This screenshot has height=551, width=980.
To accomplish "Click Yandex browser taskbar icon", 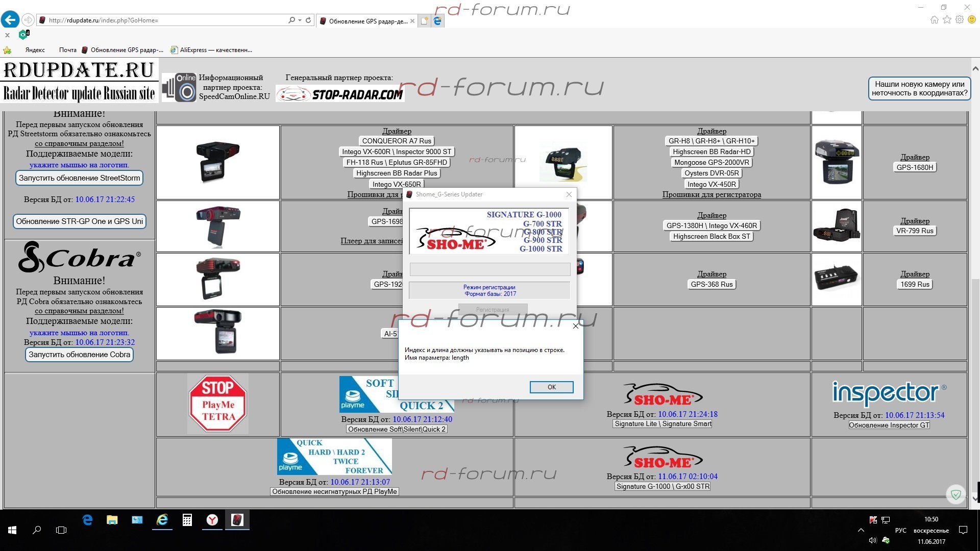I will point(212,520).
